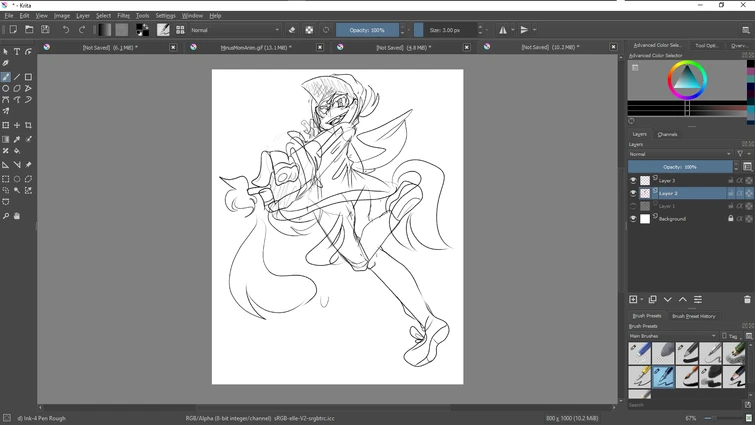Activate the Zoom magnifier tool

[6, 216]
